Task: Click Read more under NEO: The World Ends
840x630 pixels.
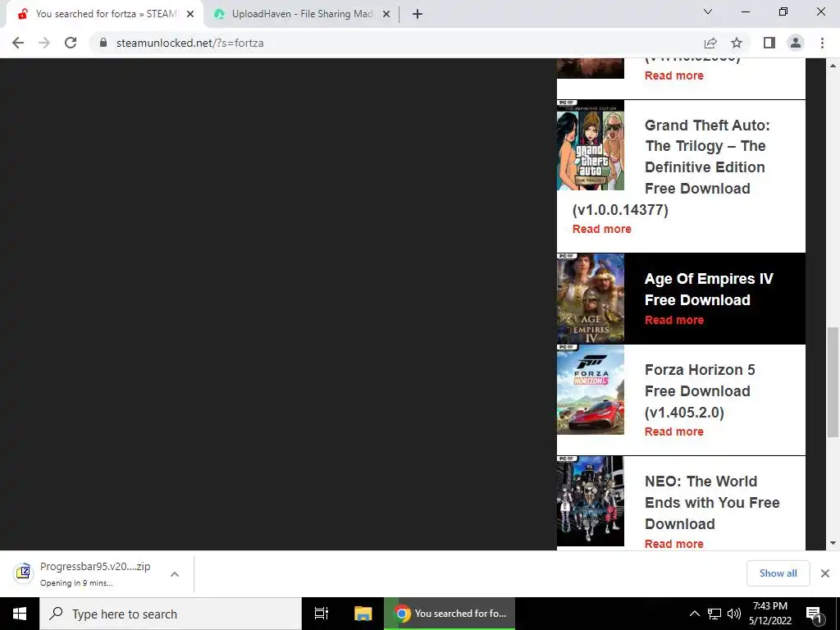Action: click(674, 544)
